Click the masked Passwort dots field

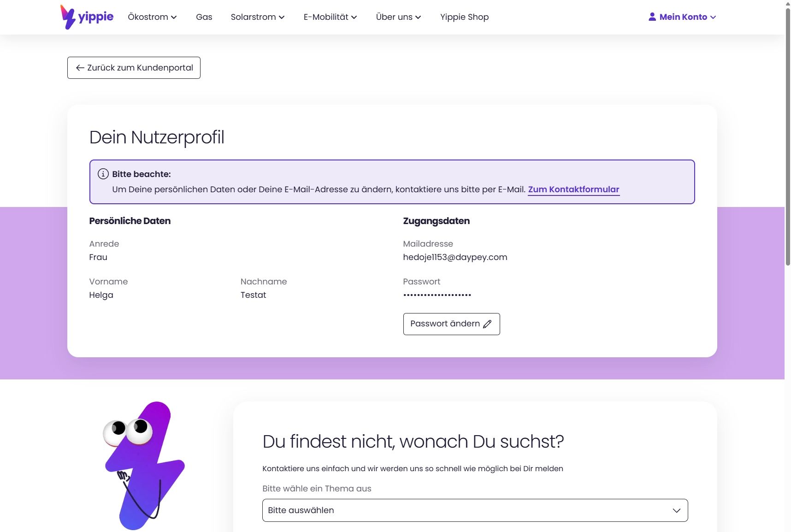pyautogui.click(x=437, y=295)
